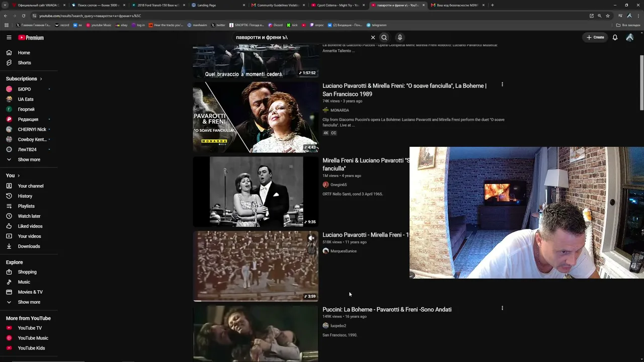Open the account avatar menu
Image resolution: width=644 pixels, height=362 pixels.
tap(629, 37)
